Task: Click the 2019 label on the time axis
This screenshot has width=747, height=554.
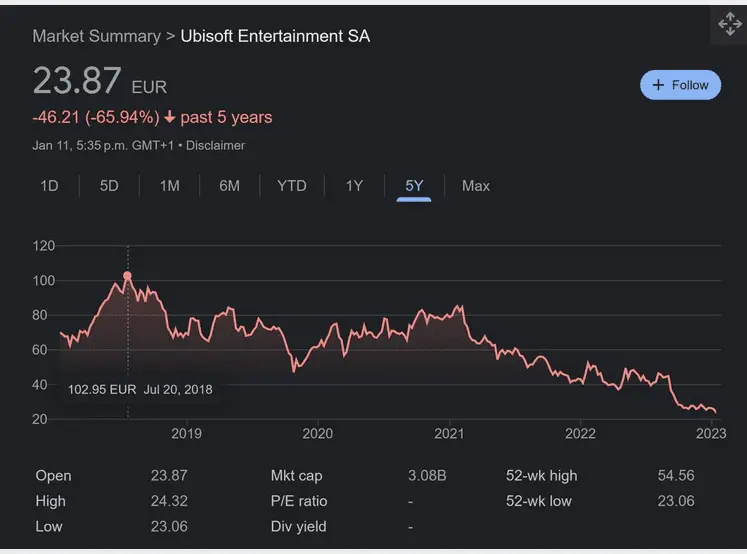Action: pos(186,433)
